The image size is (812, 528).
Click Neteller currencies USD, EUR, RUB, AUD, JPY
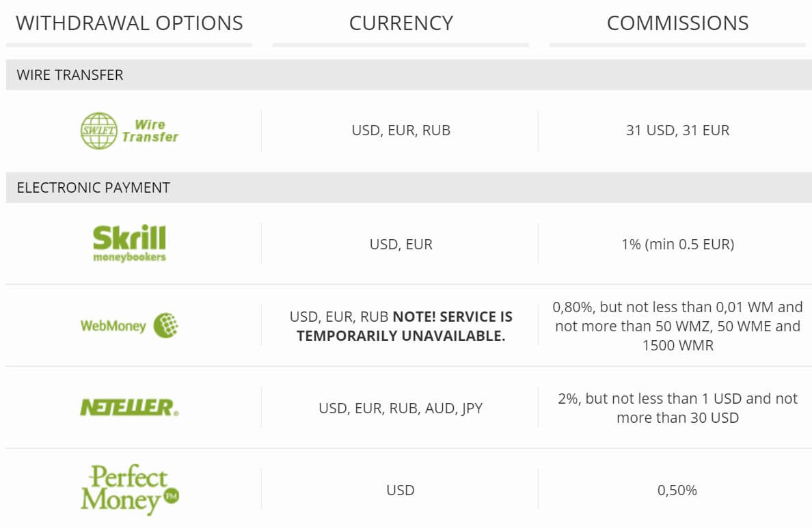pos(401,408)
